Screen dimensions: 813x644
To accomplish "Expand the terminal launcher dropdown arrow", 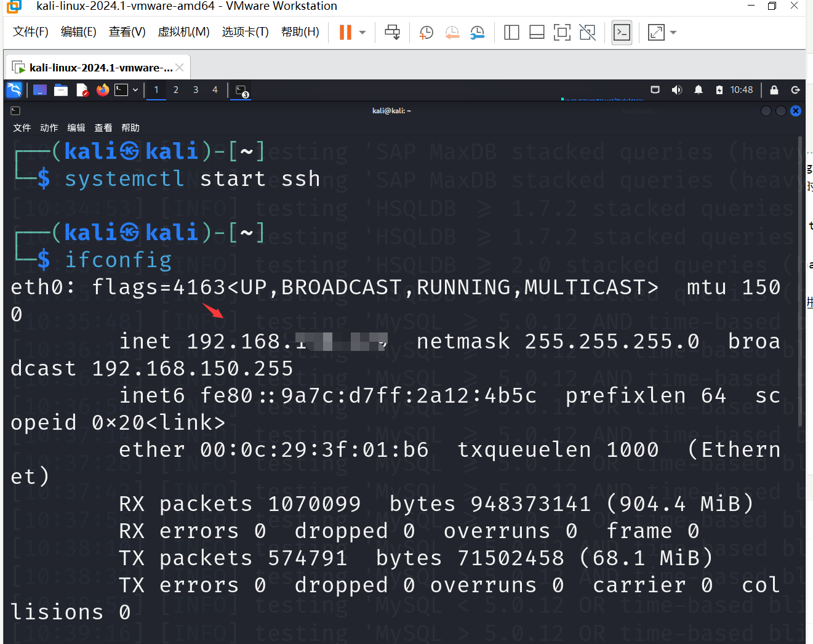I will point(135,90).
